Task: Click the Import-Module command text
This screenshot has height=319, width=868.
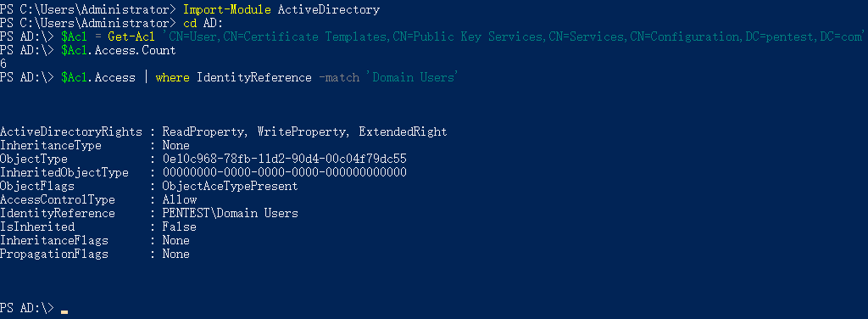Action: [x=227, y=9]
